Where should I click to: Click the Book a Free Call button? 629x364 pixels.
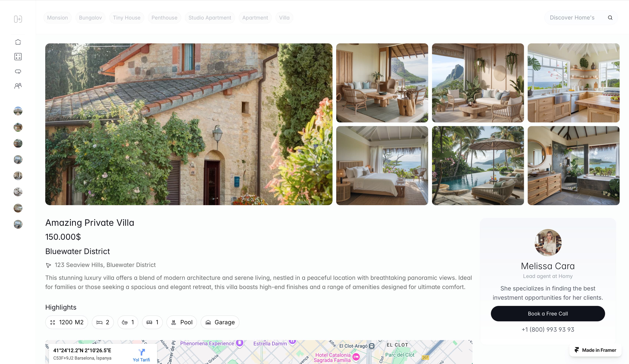click(548, 314)
